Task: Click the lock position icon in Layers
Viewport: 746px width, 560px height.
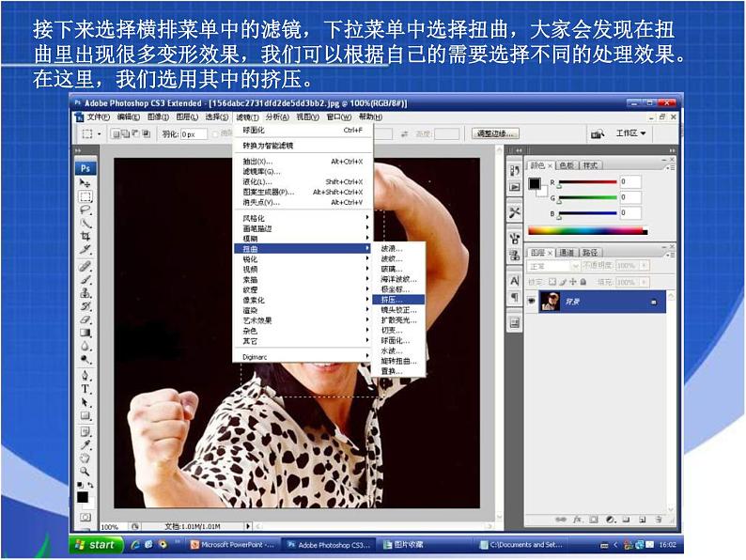Action: click(x=570, y=281)
